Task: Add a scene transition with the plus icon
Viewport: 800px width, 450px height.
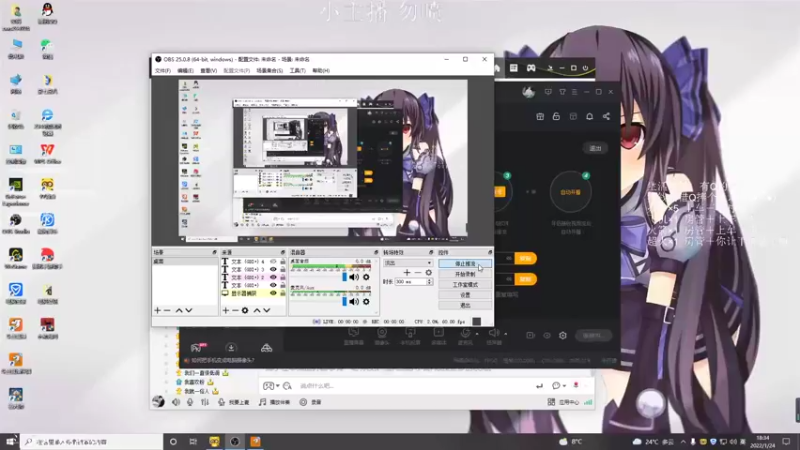Action: click(407, 272)
